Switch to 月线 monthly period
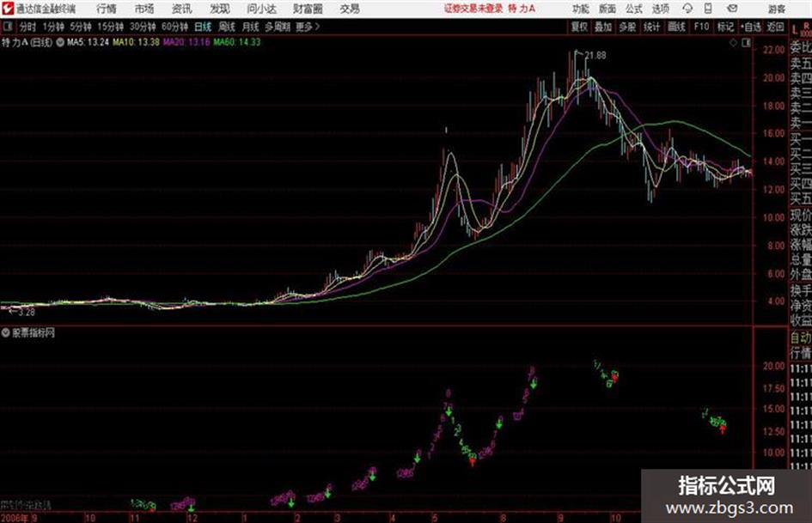Viewport: 812px width, 523px height. pyautogui.click(x=251, y=27)
